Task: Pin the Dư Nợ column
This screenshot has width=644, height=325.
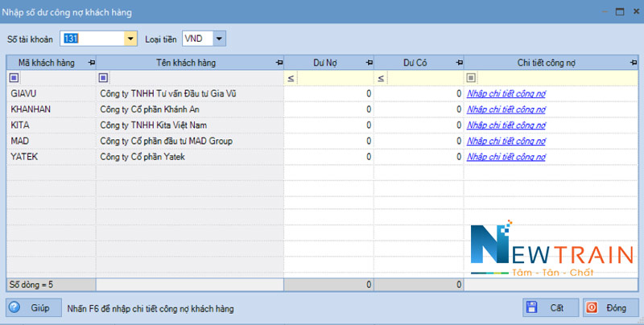Action: coord(369,63)
